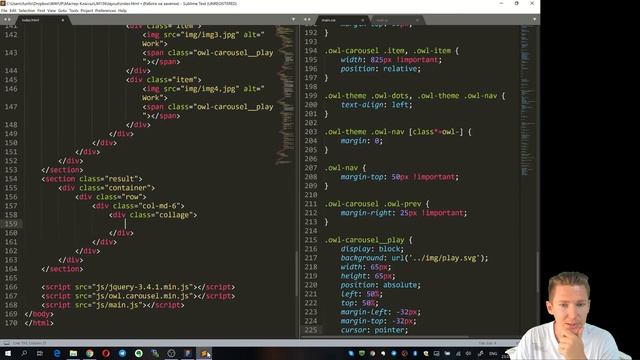Click 'position: absolute' on line 220
The width and height of the screenshot is (640, 360).
click(x=379, y=284)
